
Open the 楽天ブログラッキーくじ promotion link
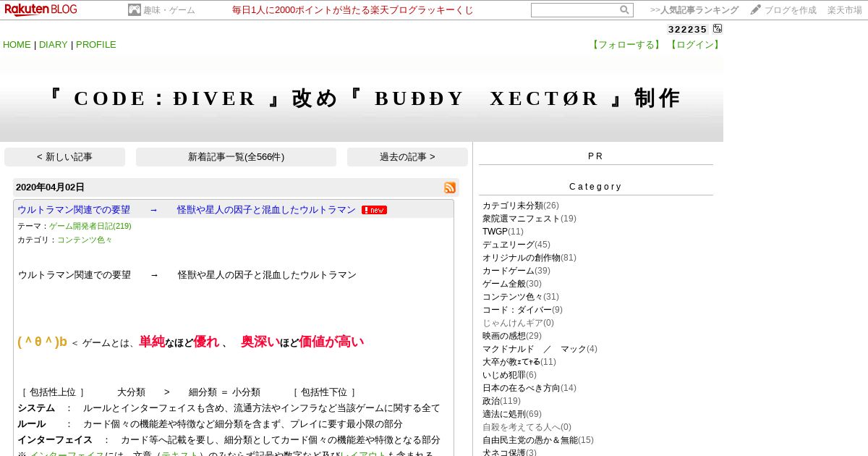[353, 10]
